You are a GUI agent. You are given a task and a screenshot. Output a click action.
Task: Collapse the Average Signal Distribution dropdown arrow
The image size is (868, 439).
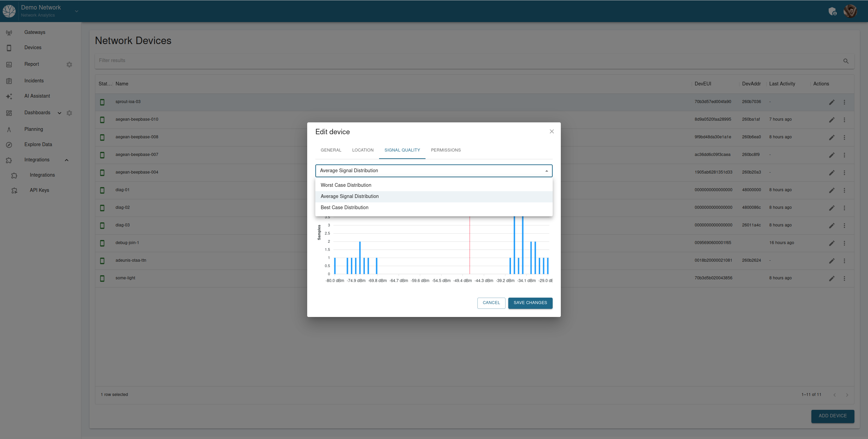[547, 171]
